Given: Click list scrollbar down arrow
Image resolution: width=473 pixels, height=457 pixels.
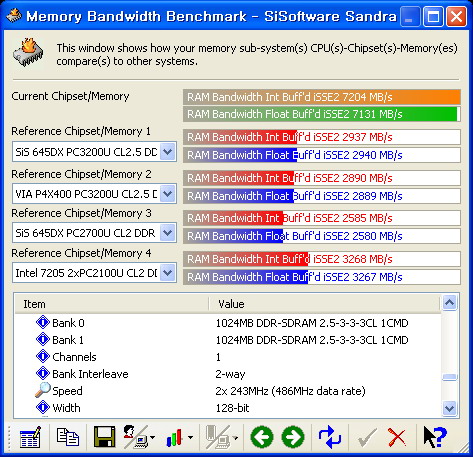Looking at the screenshot, I should pyautogui.click(x=450, y=408).
